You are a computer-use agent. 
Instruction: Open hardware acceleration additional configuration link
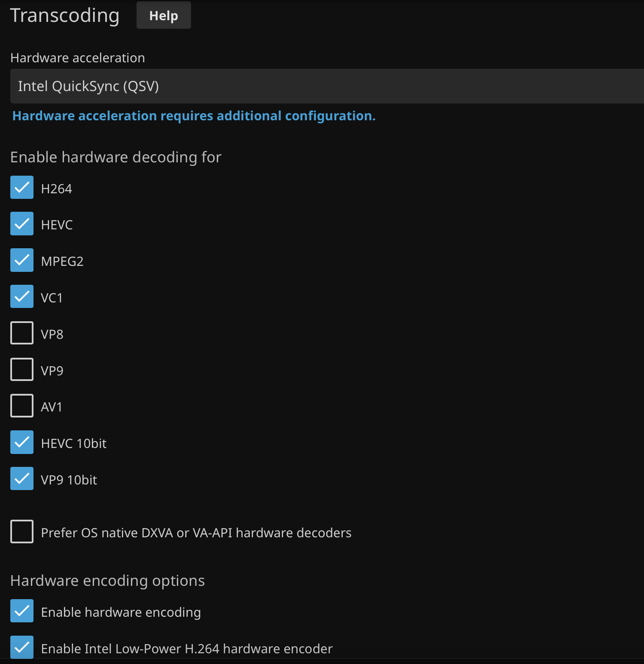[x=194, y=116]
